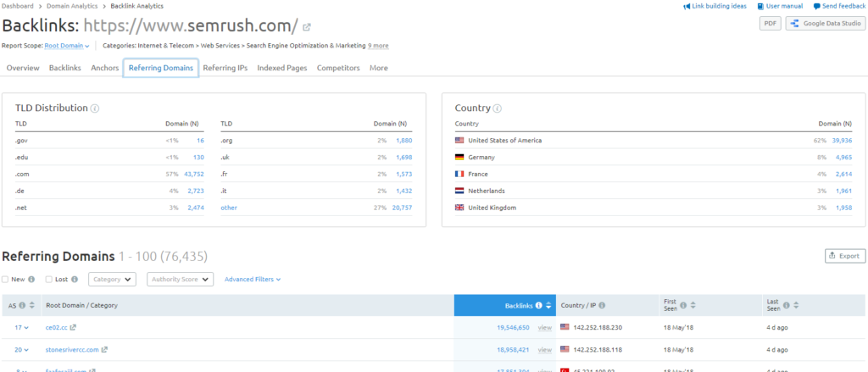Click France domain count 2,614
Viewport: 868px width, 372px height.
point(843,175)
